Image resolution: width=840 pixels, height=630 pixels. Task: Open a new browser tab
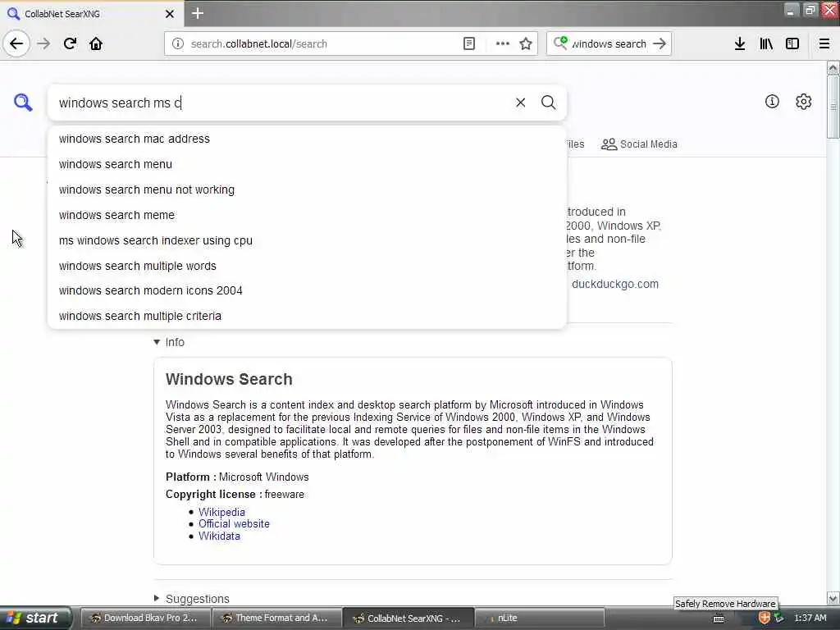coord(197,13)
